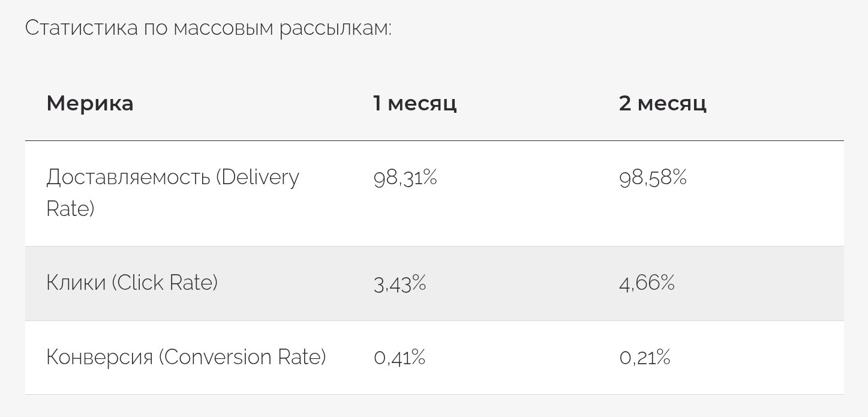Screen dimensions: 868x417
Task: Click the "1 месяц" column header
Action: 415,104
